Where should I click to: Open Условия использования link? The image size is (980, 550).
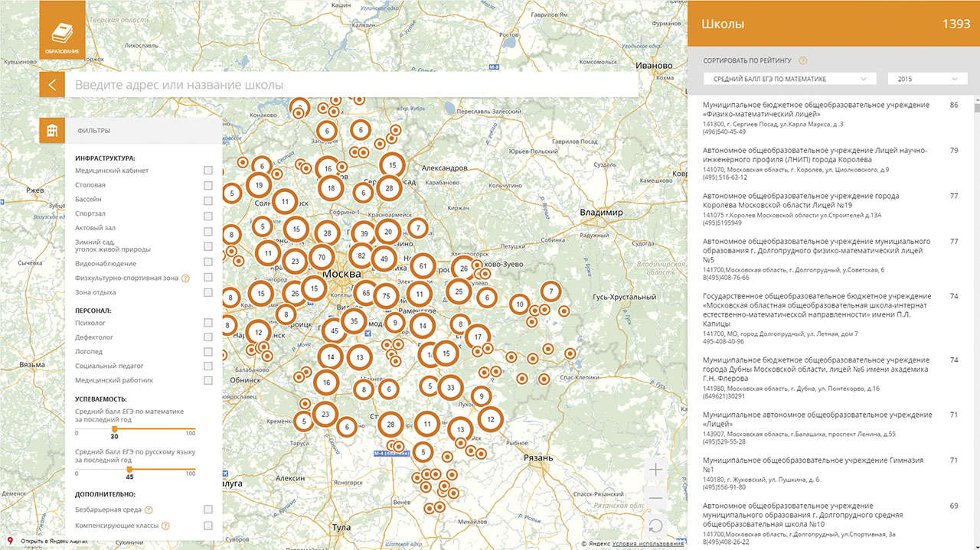click(648, 544)
